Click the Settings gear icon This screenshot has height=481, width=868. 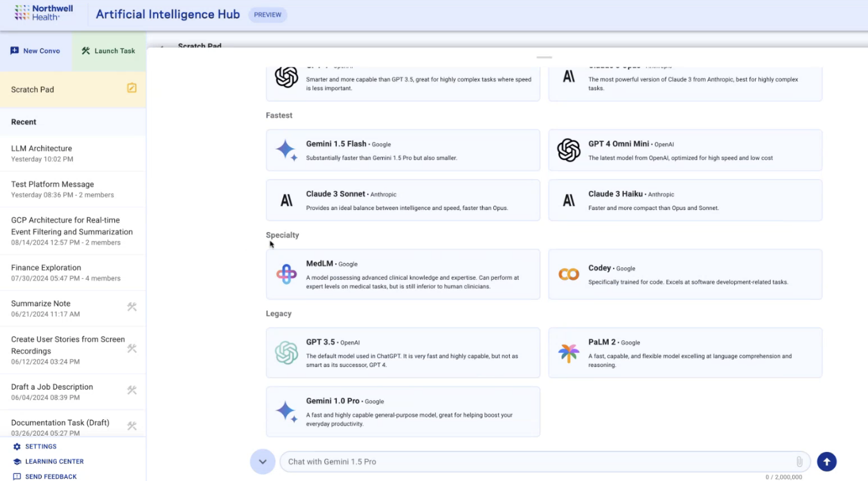[x=17, y=446]
